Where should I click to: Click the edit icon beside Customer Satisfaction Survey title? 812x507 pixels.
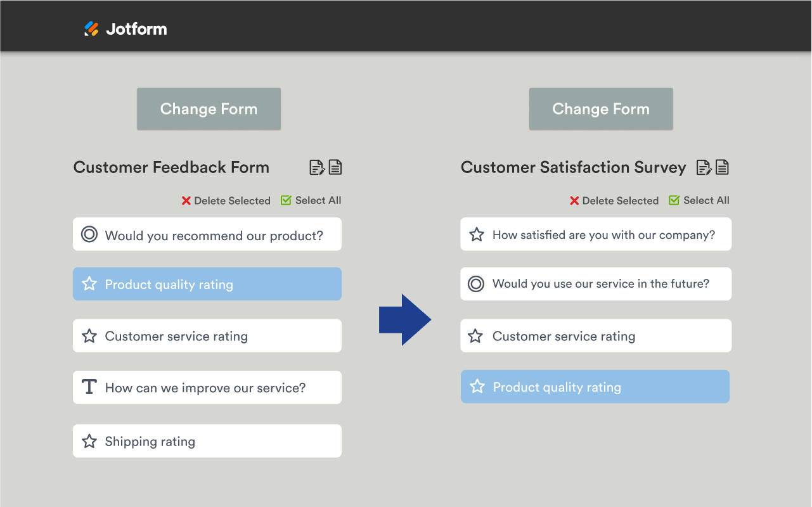point(702,167)
